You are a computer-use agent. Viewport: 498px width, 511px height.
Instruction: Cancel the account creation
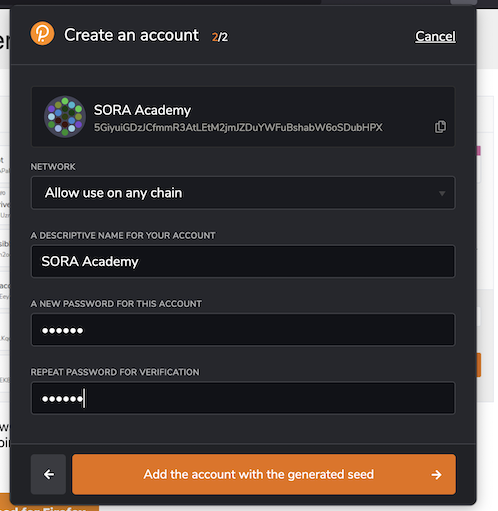click(x=435, y=36)
